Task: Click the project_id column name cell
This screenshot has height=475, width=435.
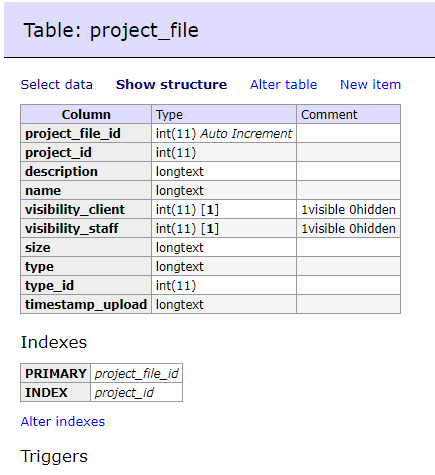Action: click(86, 153)
